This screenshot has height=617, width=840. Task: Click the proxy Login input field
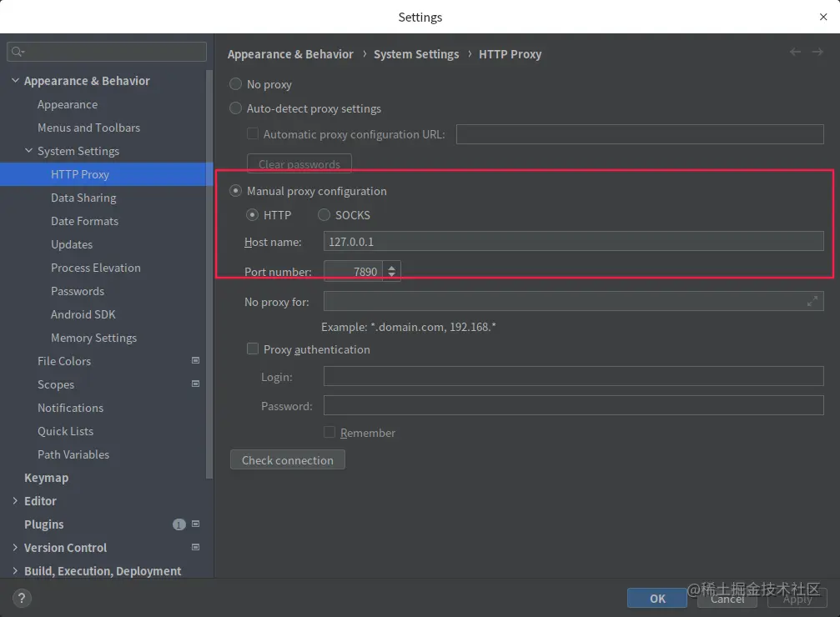573,376
